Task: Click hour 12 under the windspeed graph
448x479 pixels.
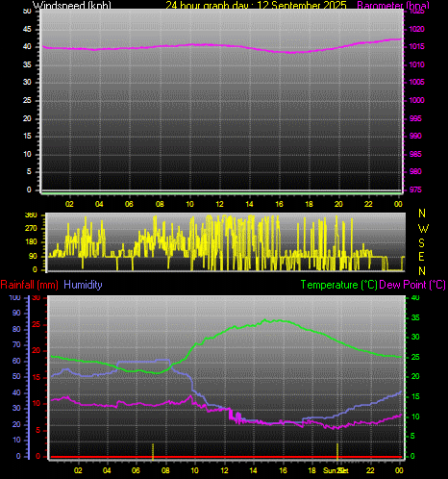Action: point(219,204)
